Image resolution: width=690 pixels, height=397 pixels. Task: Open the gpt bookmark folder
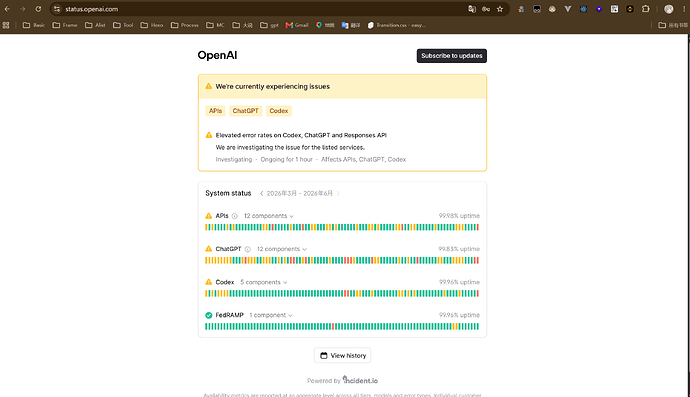tap(269, 25)
